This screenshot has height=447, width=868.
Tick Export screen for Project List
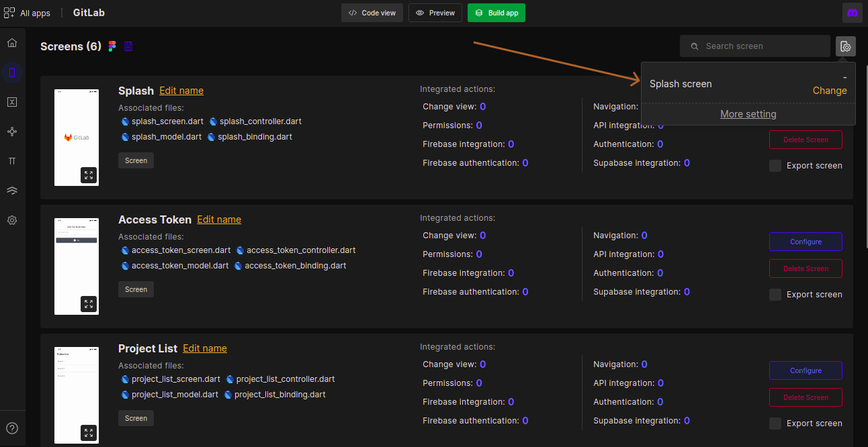pos(774,423)
